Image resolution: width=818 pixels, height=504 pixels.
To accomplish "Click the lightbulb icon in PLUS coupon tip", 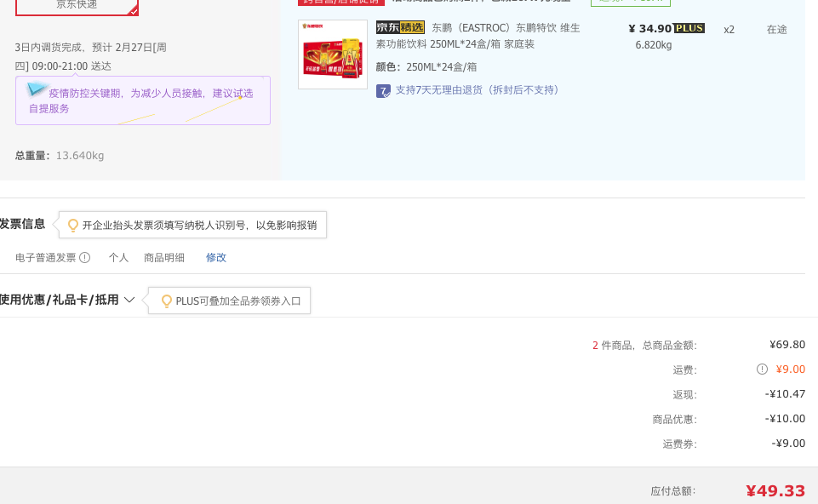I will [x=167, y=301].
